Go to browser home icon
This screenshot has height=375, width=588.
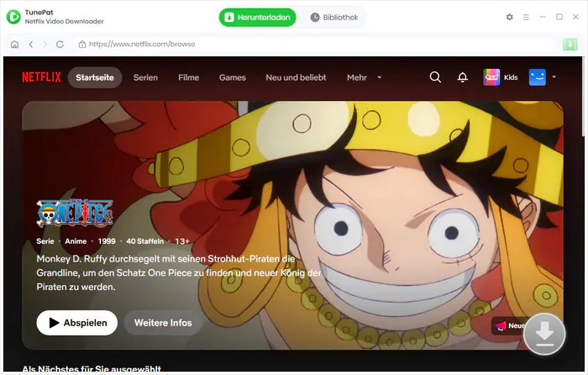click(x=14, y=45)
